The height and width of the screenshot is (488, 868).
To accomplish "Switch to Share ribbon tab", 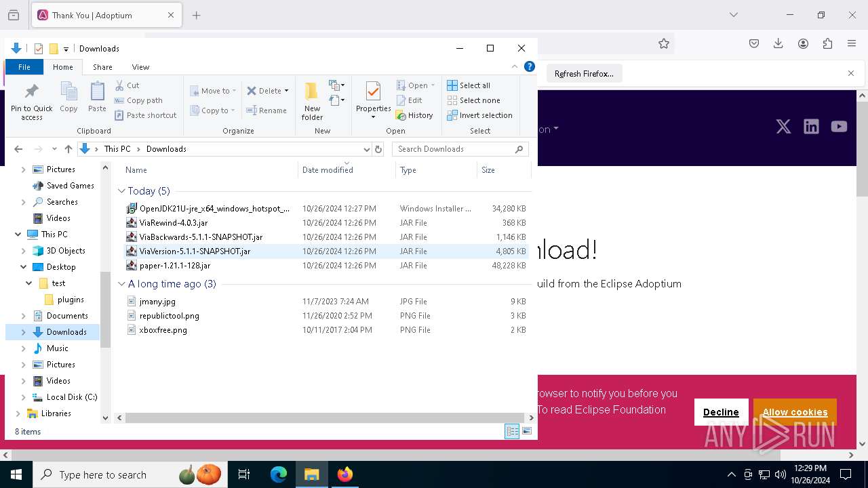I will (x=102, y=67).
